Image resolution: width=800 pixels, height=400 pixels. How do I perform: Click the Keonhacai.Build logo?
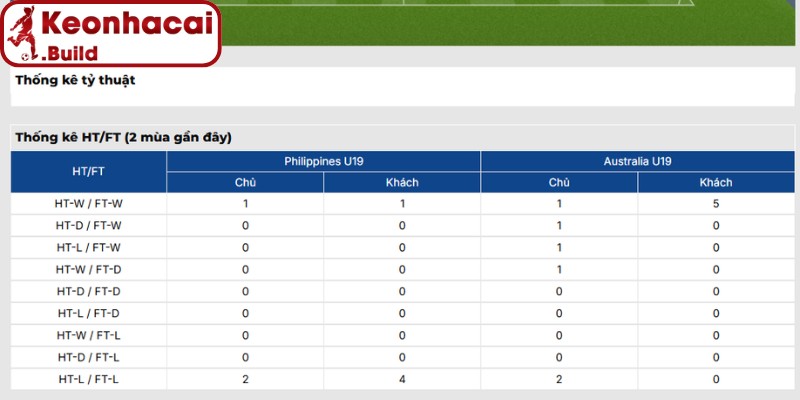pyautogui.click(x=111, y=34)
